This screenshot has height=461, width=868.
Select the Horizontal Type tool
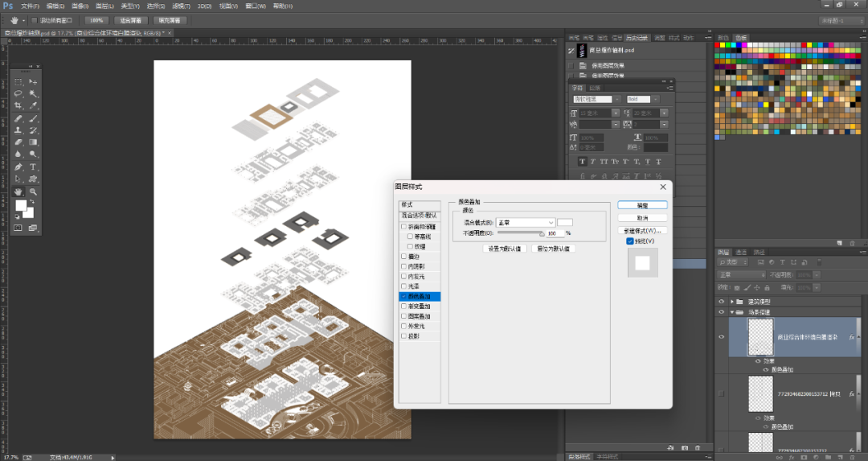(33, 167)
